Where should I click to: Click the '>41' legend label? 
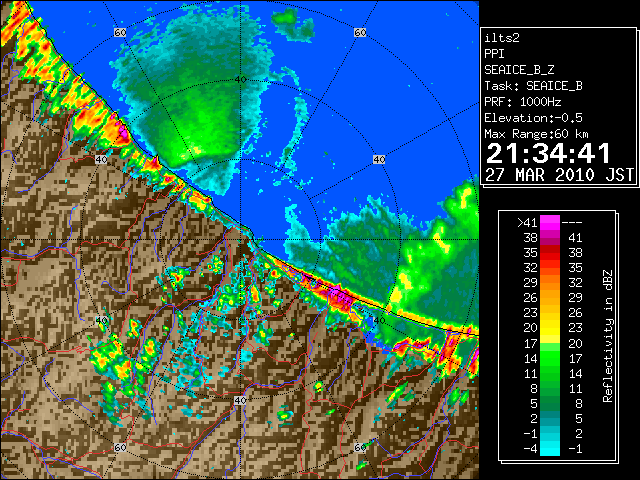pos(527,222)
